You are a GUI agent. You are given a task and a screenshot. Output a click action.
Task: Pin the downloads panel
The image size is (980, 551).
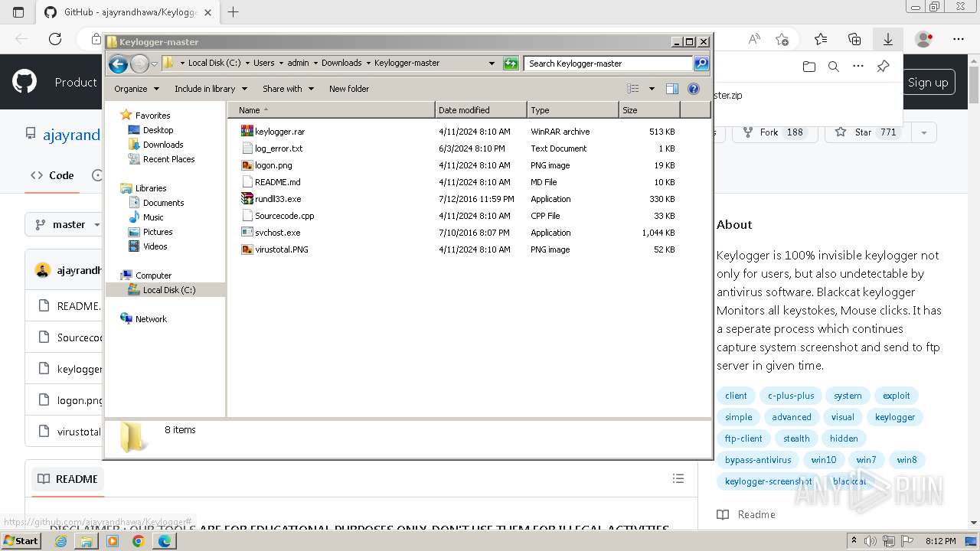pyautogui.click(x=883, y=67)
